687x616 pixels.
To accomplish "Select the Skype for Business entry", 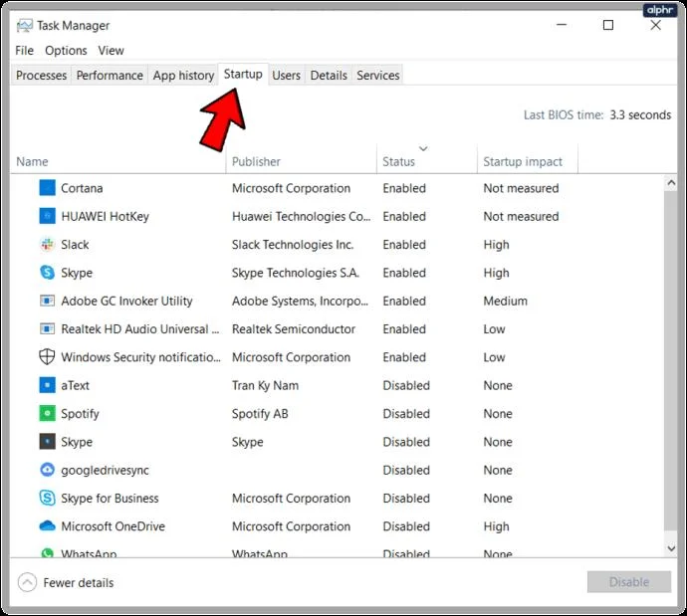I will coord(110,499).
